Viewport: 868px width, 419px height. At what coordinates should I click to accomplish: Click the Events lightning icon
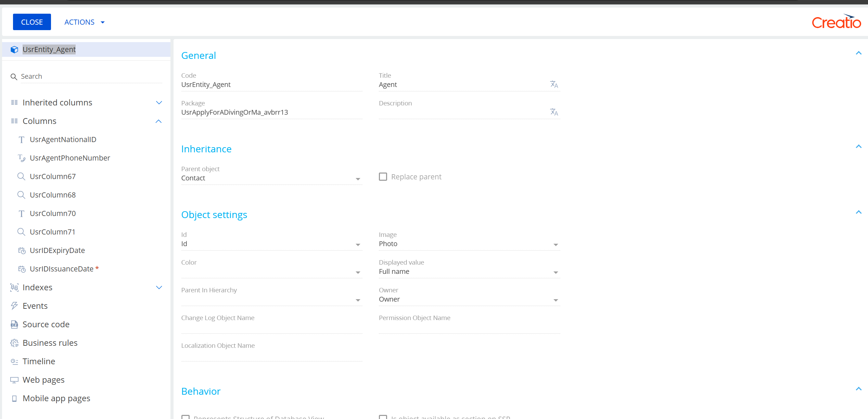click(x=14, y=306)
